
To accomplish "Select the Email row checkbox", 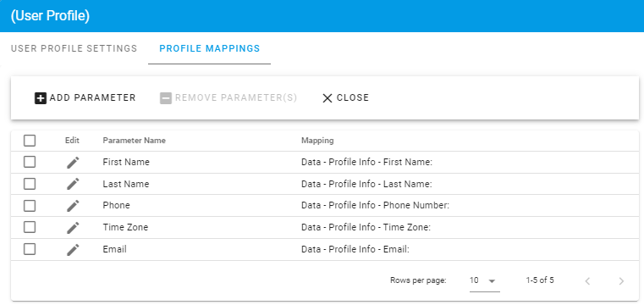I will pyautogui.click(x=30, y=249).
